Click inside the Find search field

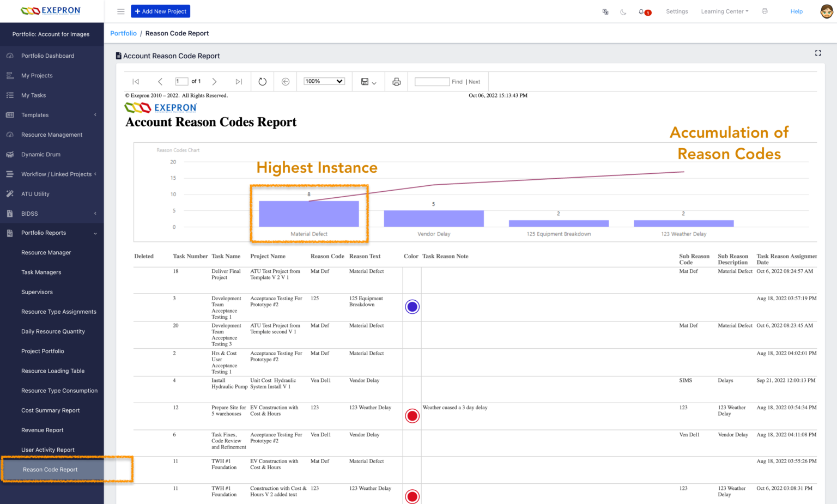coord(432,81)
